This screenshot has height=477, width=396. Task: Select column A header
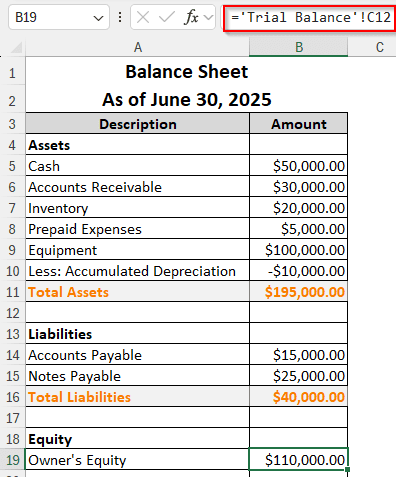138,48
